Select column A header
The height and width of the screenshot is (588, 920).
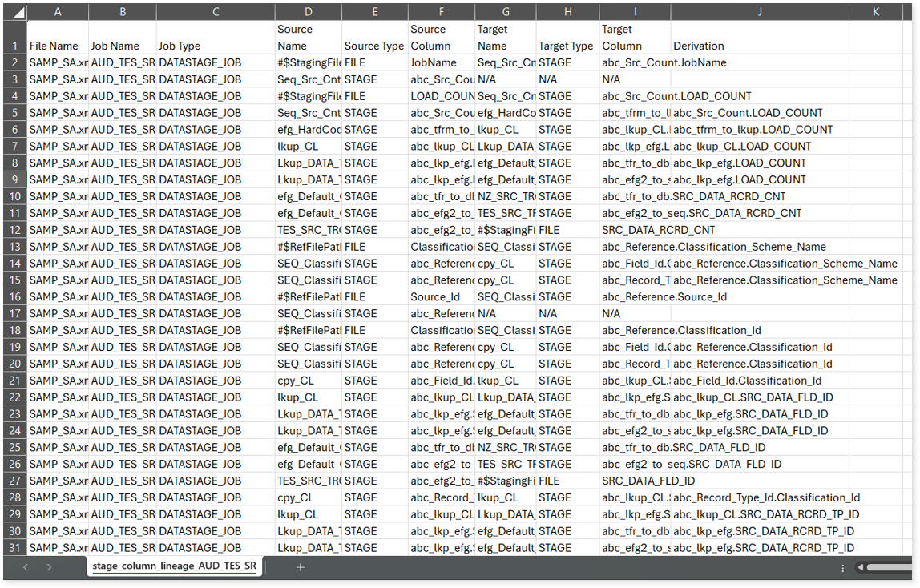pyautogui.click(x=58, y=12)
